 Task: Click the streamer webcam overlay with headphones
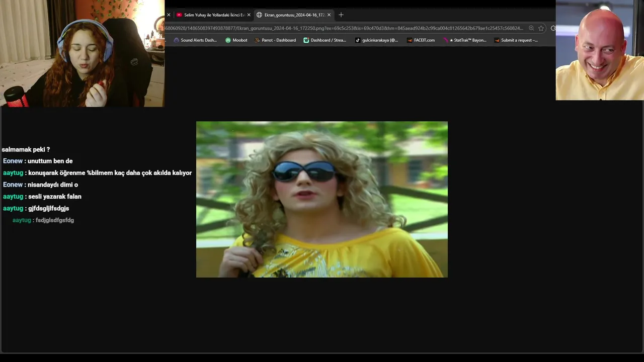pos(83,53)
